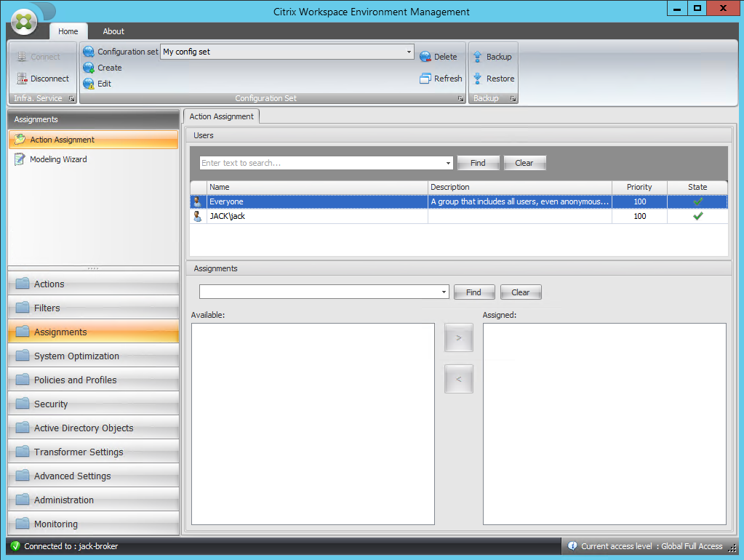Clear the assignments search field

pos(520,292)
